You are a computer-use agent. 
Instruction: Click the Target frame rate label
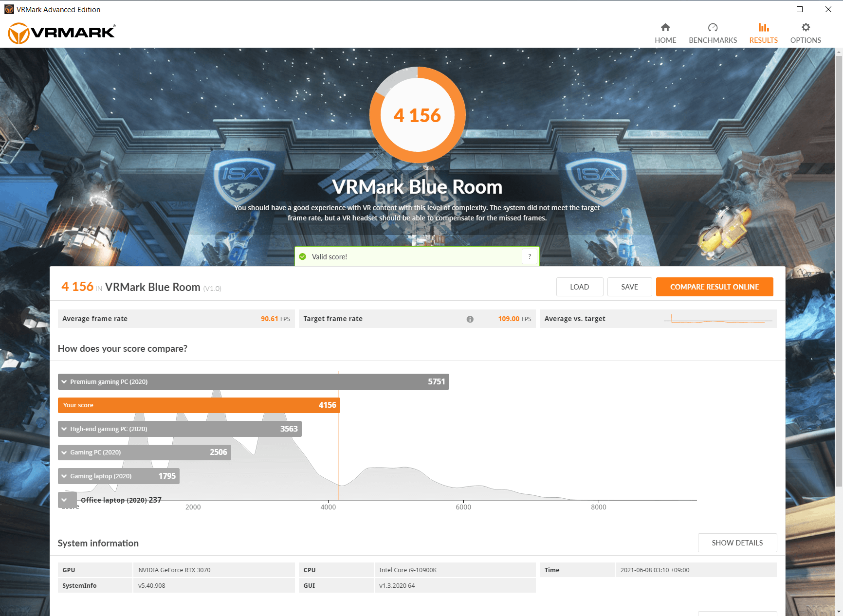pyautogui.click(x=333, y=319)
